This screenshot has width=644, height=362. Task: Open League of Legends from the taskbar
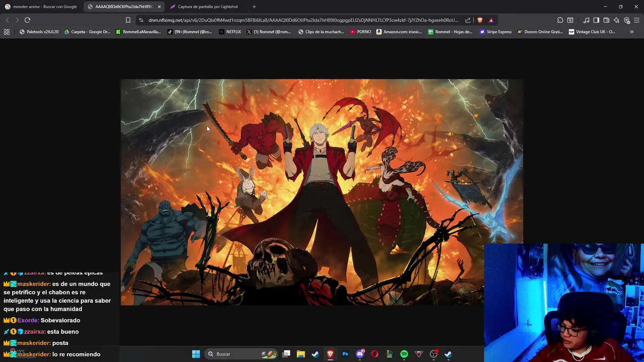(389, 354)
